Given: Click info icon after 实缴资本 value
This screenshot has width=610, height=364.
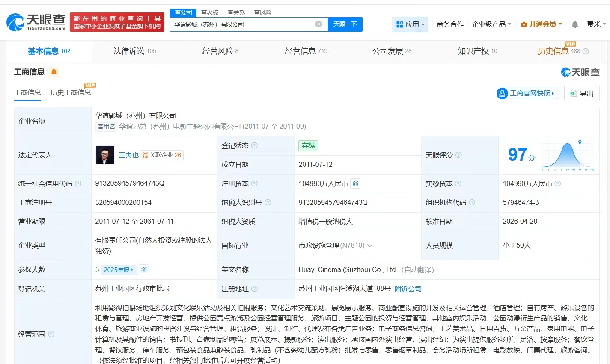Looking at the screenshot, I should coord(558,183).
